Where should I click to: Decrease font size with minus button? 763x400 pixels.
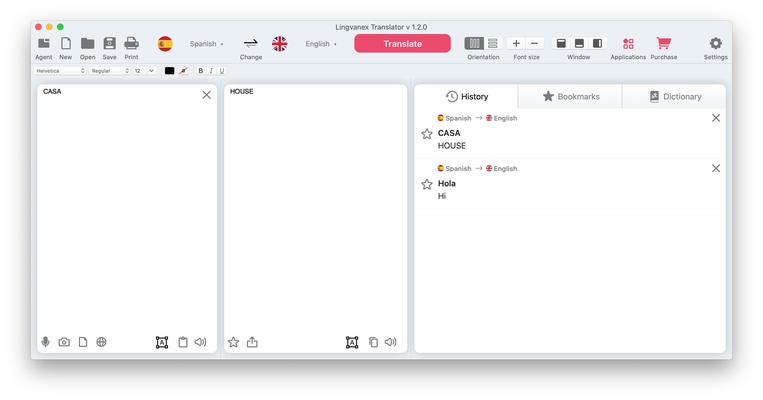(534, 43)
